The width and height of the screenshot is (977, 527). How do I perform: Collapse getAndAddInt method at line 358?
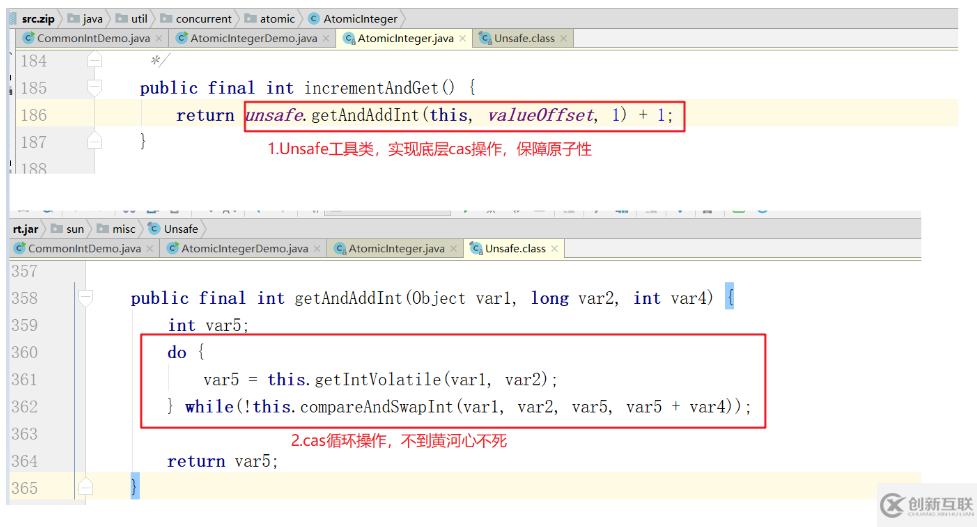pos(85,298)
